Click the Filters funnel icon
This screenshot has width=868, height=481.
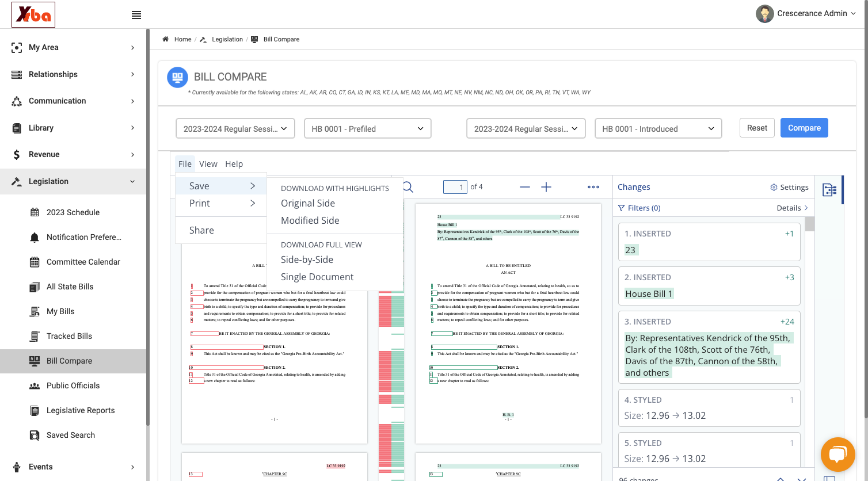621,208
